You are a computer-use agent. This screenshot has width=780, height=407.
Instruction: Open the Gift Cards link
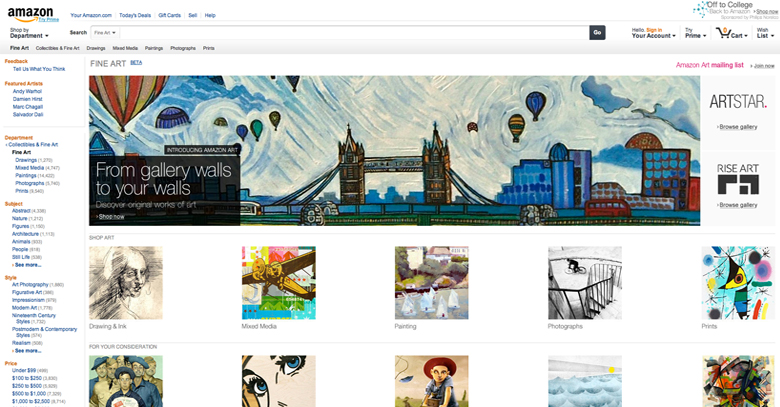pos(169,15)
